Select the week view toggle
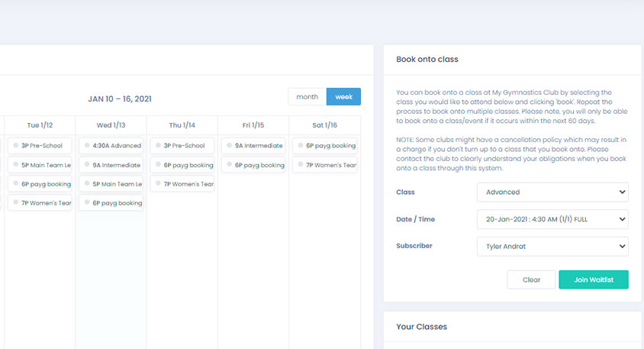Image resolution: width=644 pixels, height=349 pixels. [x=343, y=97]
